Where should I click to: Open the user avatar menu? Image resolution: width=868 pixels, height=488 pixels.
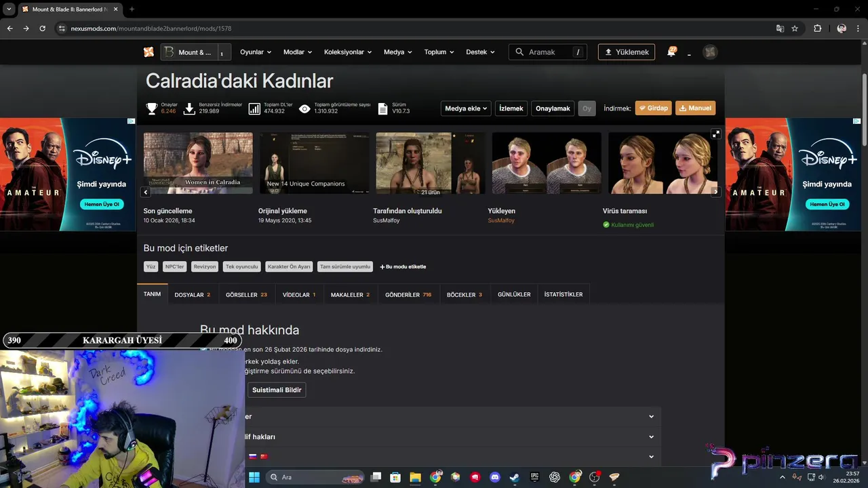[x=710, y=52]
